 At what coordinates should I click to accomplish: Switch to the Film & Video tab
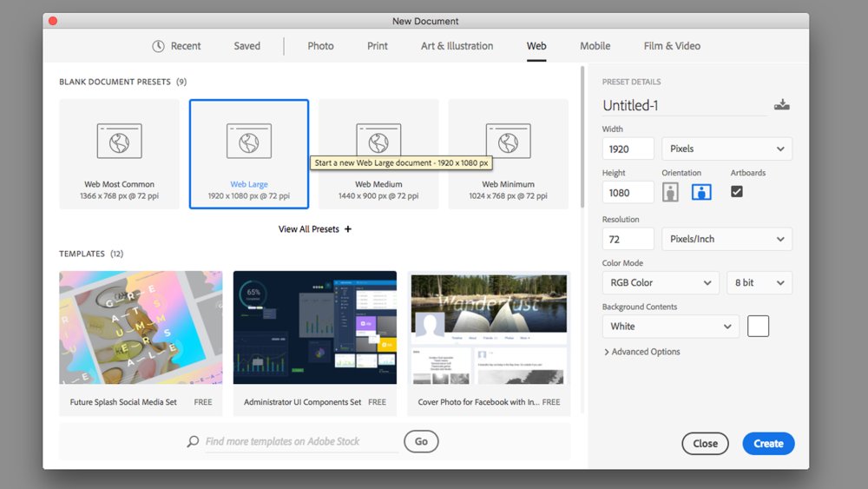tap(672, 46)
